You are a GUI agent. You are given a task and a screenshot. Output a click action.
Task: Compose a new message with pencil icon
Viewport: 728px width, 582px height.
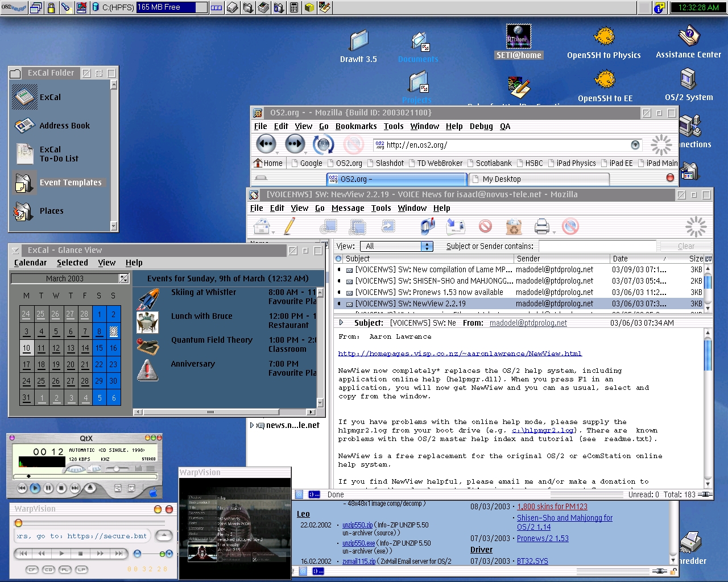[x=289, y=227]
